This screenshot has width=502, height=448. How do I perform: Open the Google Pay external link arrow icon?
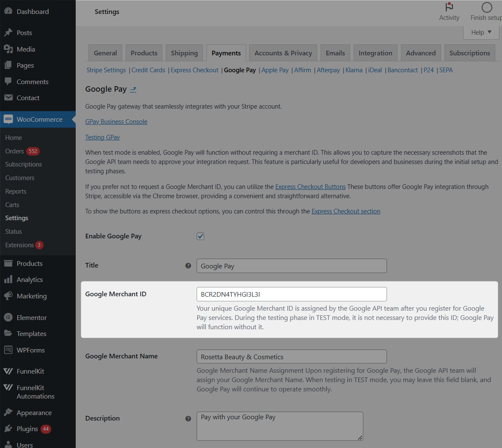[x=133, y=89]
